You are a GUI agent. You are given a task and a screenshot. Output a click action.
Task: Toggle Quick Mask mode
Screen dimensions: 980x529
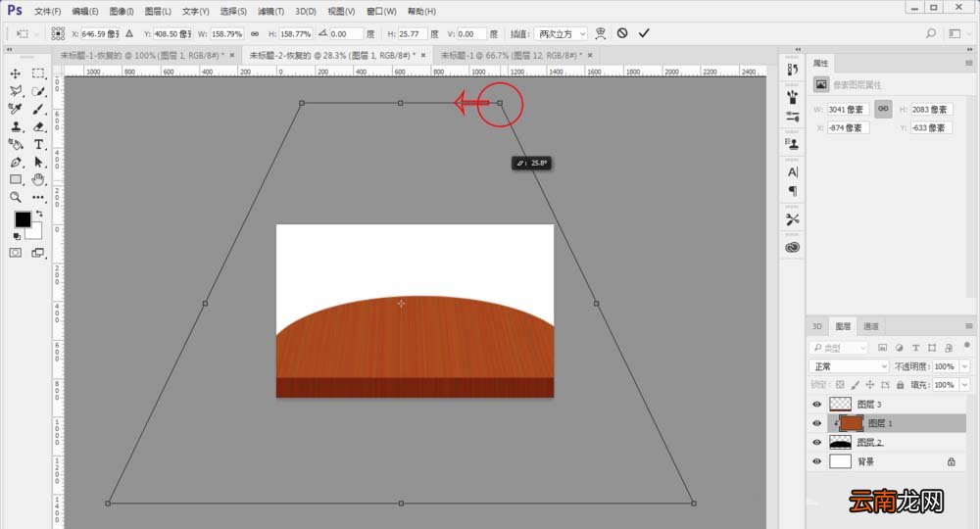pos(15,253)
